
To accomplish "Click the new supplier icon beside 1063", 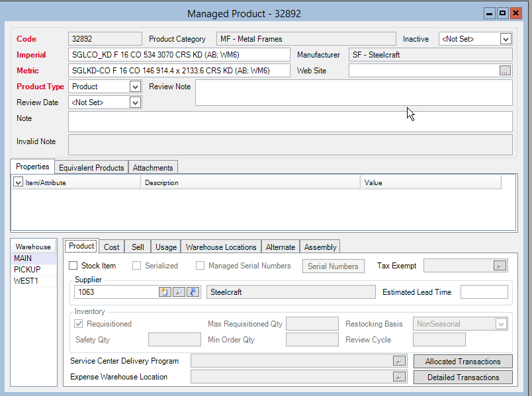I will [165, 292].
